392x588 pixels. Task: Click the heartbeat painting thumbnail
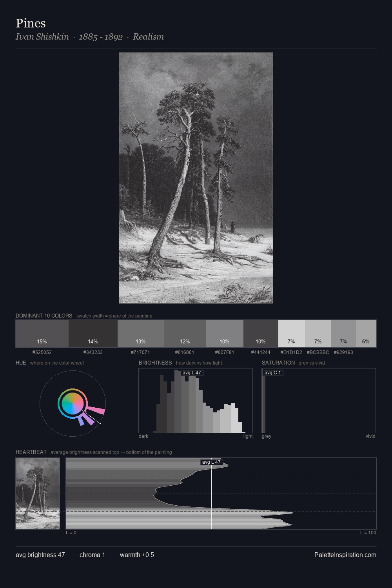click(x=38, y=494)
